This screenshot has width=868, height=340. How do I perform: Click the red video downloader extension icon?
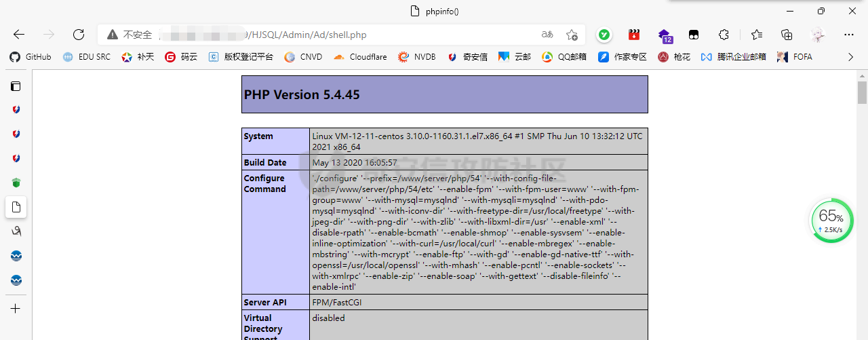pyautogui.click(x=634, y=35)
